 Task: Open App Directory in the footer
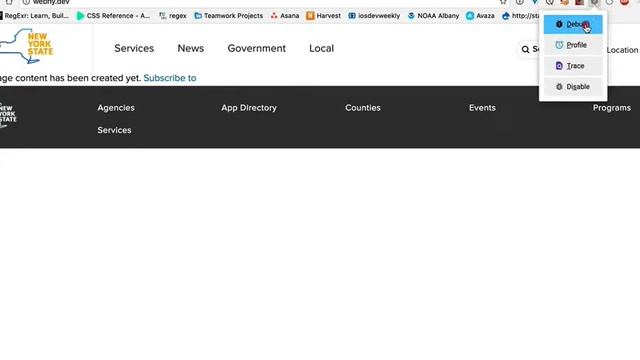[x=249, y=108]
